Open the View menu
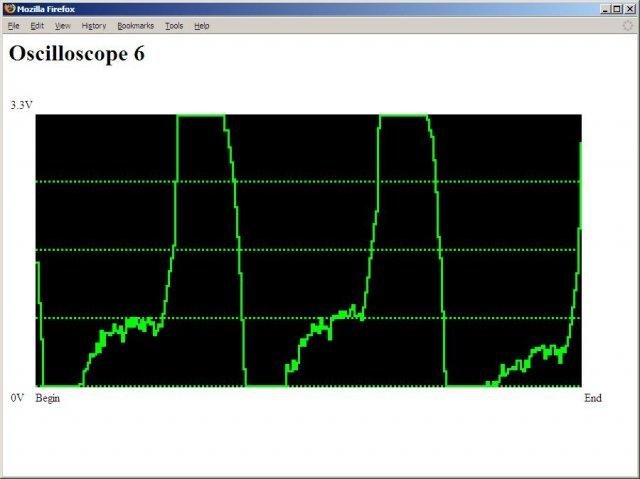 [x=62, y=26]
